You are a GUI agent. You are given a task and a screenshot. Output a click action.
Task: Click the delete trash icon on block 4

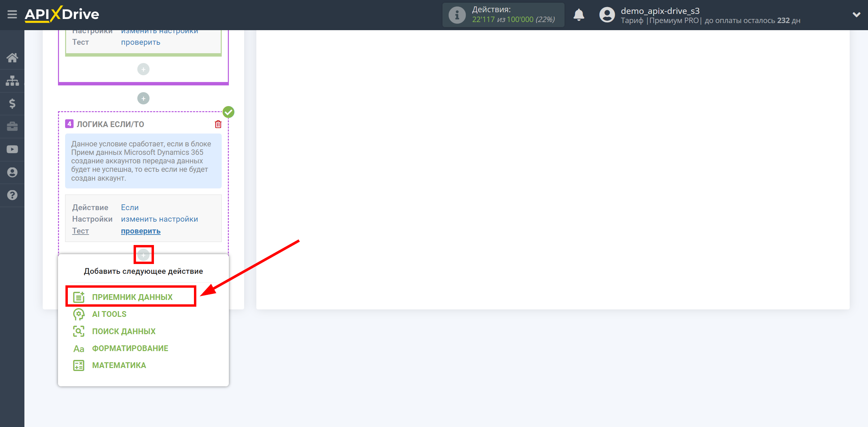tap(218, 124)
